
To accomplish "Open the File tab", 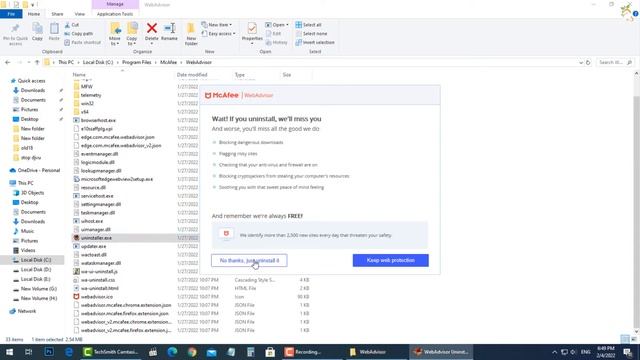I will [11, 14].
